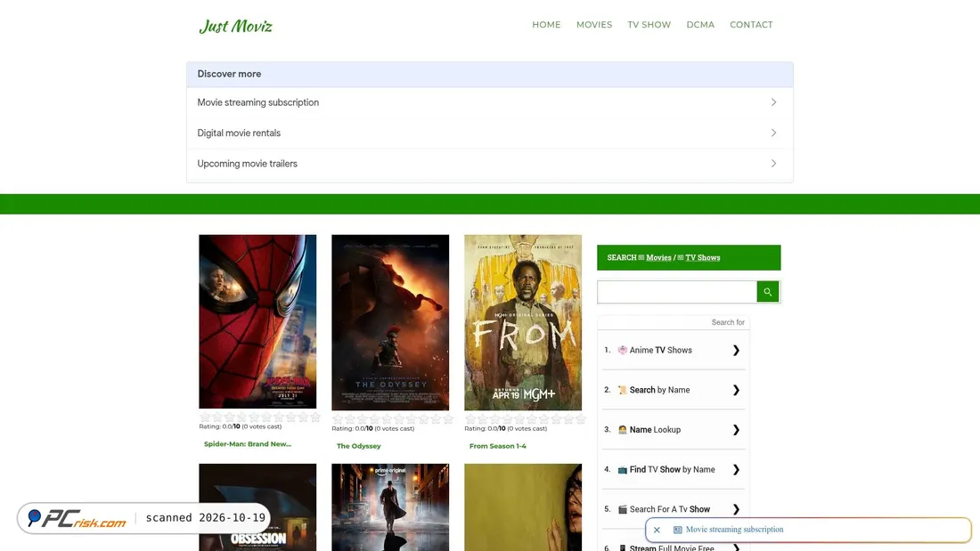Image resolution: width=980 pixels, height=551 pixels.
Task: Open the HOME menu item
Action: [546, 24]
